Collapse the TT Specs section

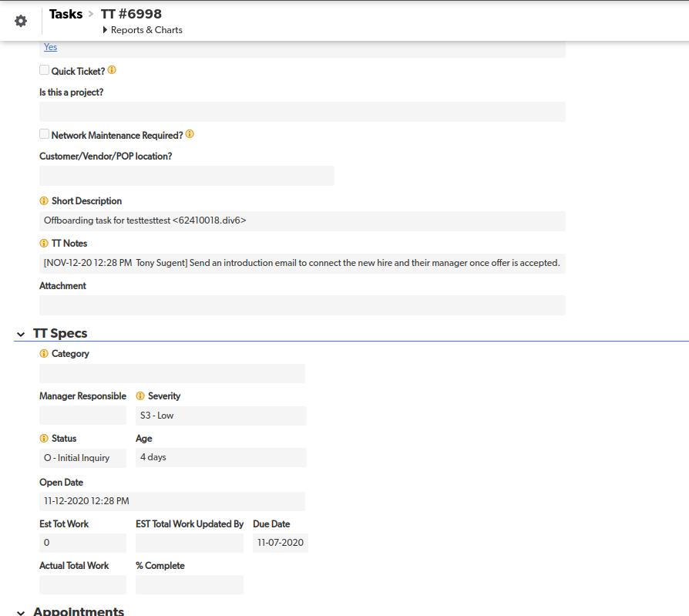pos(21,335)
